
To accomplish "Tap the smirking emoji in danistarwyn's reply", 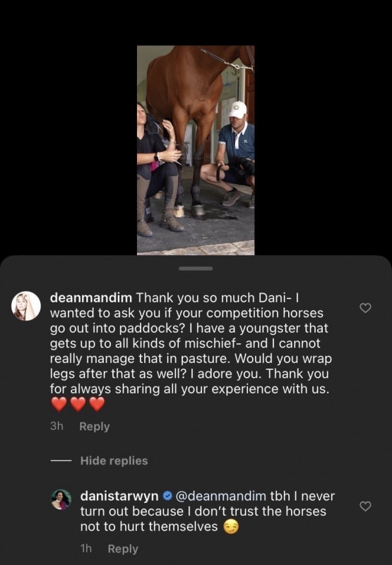I will tap(231, 527).
